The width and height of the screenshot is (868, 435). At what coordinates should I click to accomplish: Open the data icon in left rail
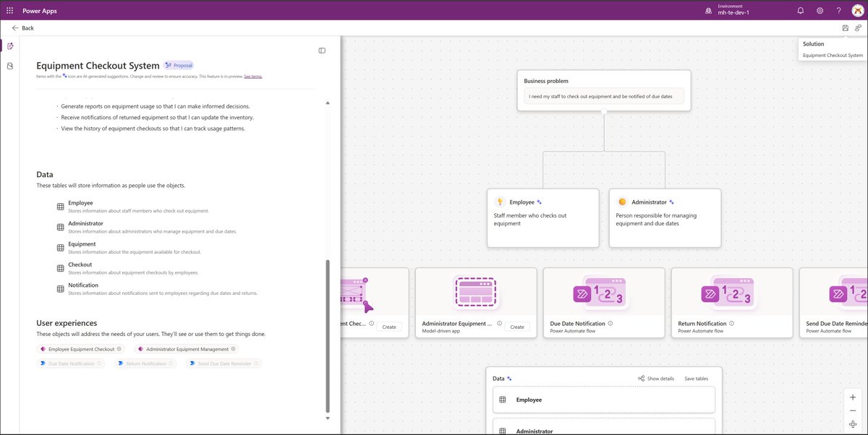pyautogui.click(x=10, y=66)
